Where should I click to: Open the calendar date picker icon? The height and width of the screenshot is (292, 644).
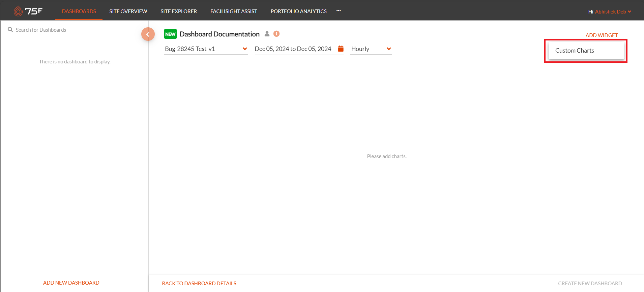pos(341,49)
